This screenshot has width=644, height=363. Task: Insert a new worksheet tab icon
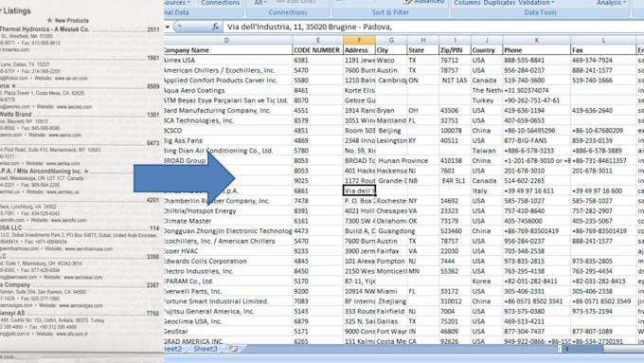click(233, 349)
